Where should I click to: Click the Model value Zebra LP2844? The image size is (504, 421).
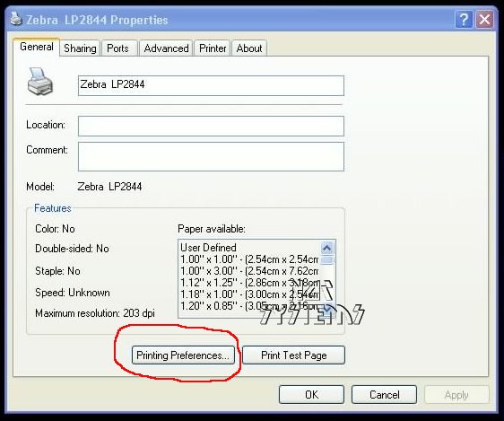click(109, 186)
